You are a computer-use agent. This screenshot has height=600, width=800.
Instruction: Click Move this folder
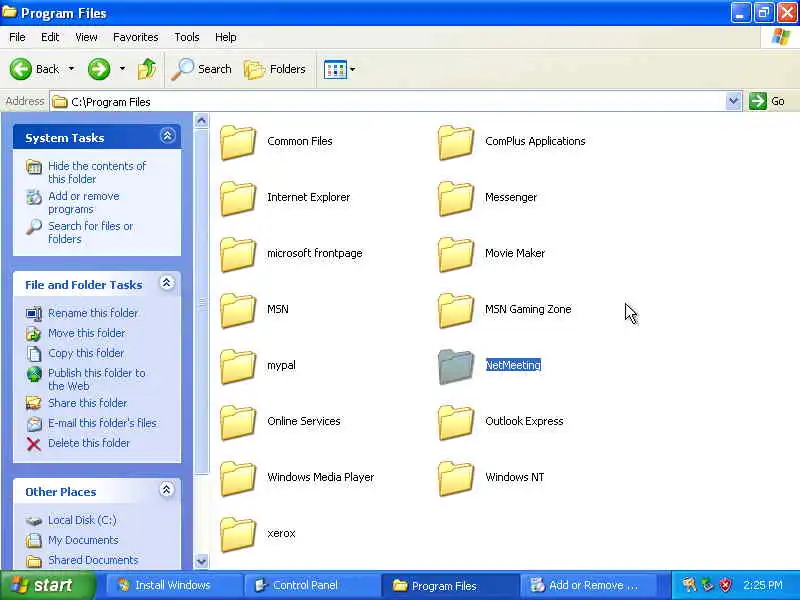point(87,333)
